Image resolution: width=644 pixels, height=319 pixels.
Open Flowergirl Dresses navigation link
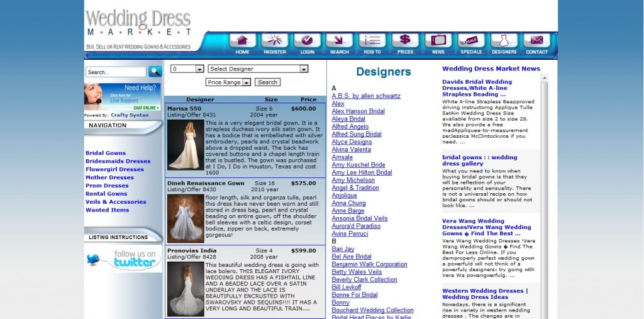click(114, 169)
